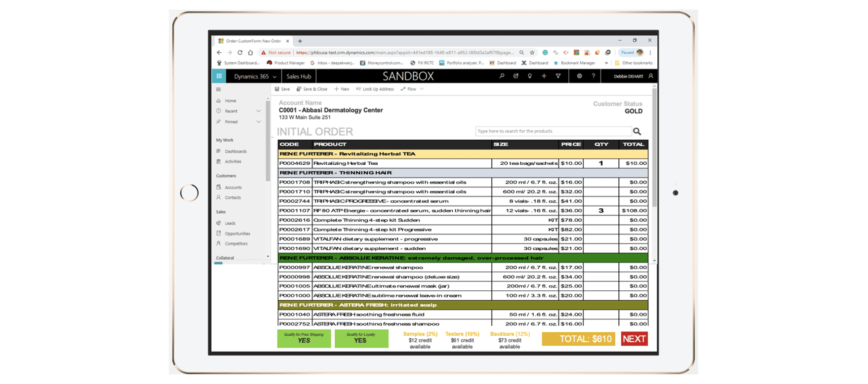Image resolution: width=868 pixels, height=384 pixels.
Task: Click the Paused profile button in browser
Action: (x=632, y=52)
